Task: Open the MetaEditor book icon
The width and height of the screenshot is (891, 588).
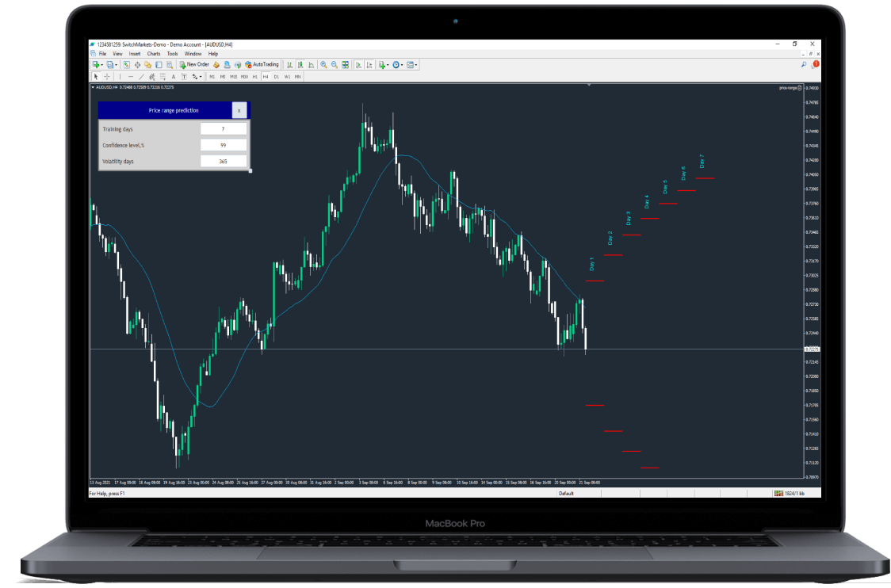Action: (216, 65)
